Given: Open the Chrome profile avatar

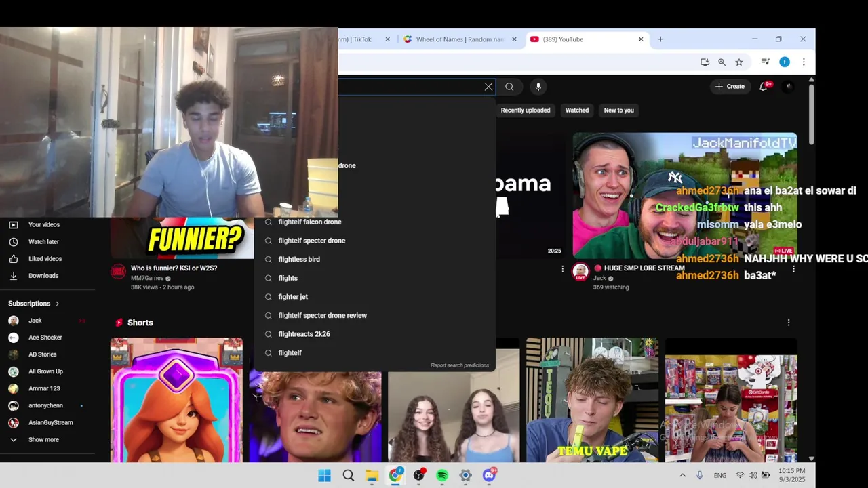Looking at the screenshot, I should point(785,62).
